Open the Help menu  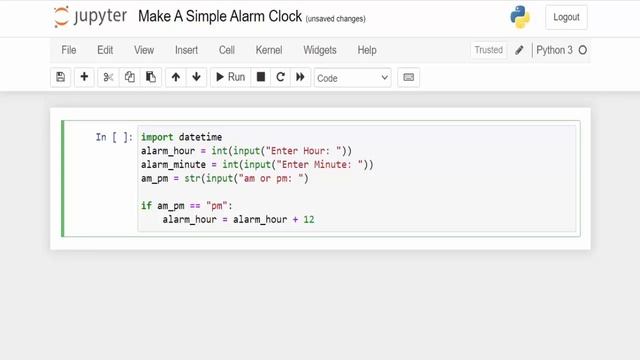click(x=367, y=50)
